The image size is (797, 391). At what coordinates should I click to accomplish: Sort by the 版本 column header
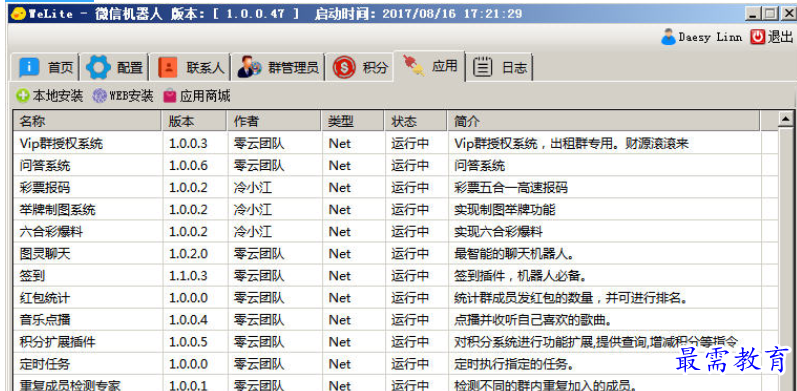[195, 122]
